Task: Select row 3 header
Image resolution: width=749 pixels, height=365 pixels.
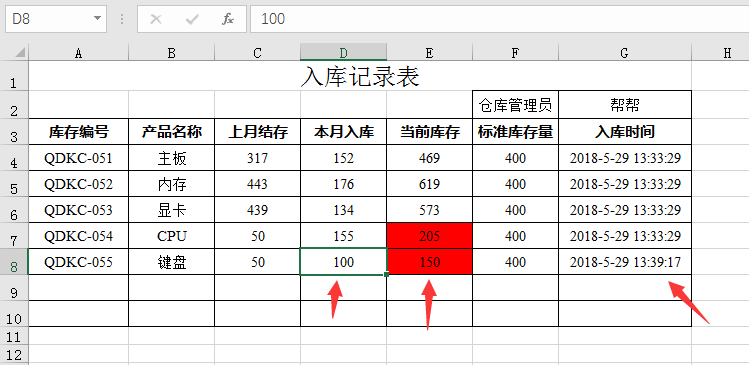Action: tap(14, 132)
